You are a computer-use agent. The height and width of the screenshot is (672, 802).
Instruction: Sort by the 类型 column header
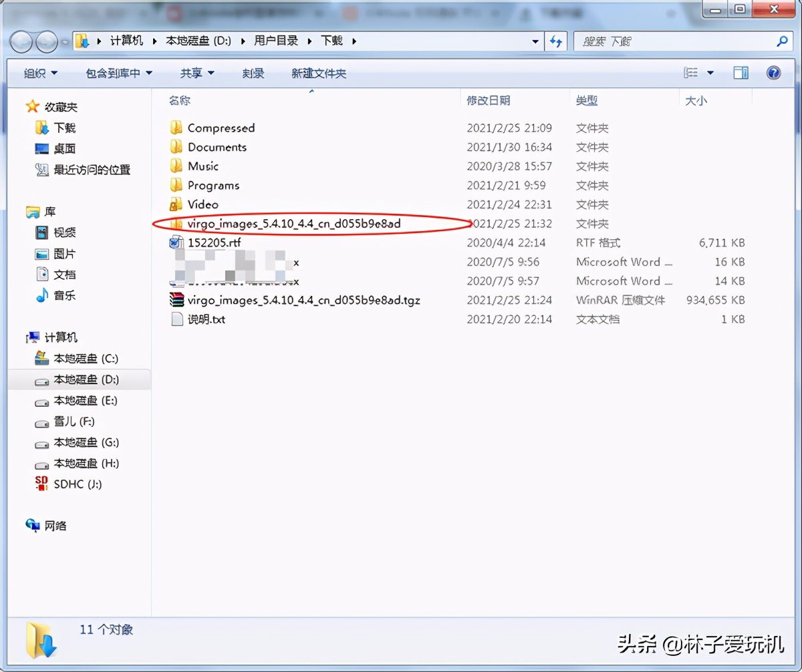587,101
